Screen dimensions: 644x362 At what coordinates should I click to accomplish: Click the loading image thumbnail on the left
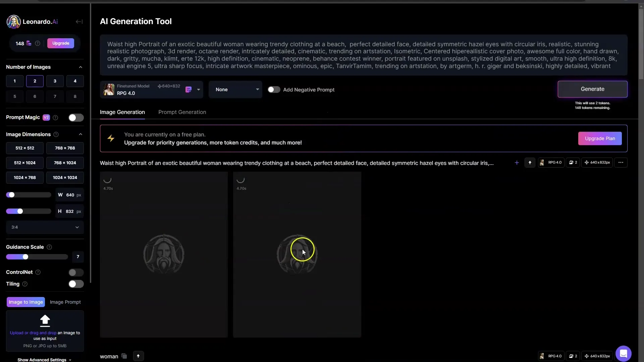coord(164,255)
